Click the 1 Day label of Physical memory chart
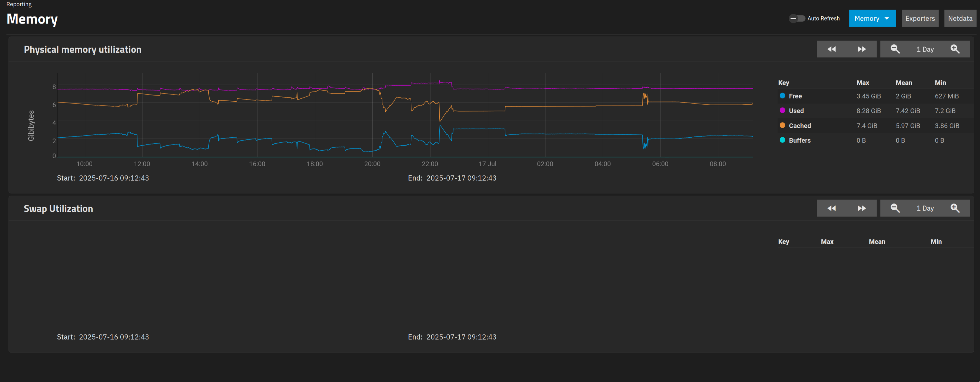This screenshot has height=382, width=980. tap(925, 49)
